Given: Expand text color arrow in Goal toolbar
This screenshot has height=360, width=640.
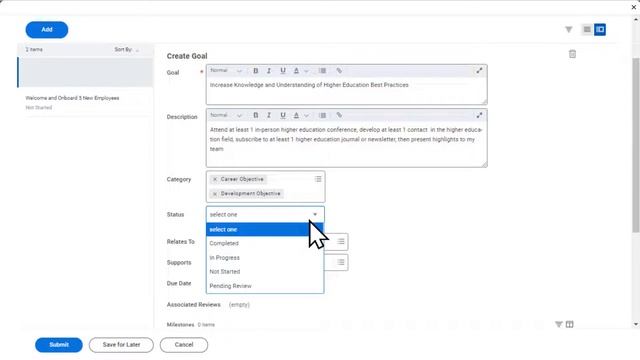Looking at the screenshot, I should click(306, 71).
